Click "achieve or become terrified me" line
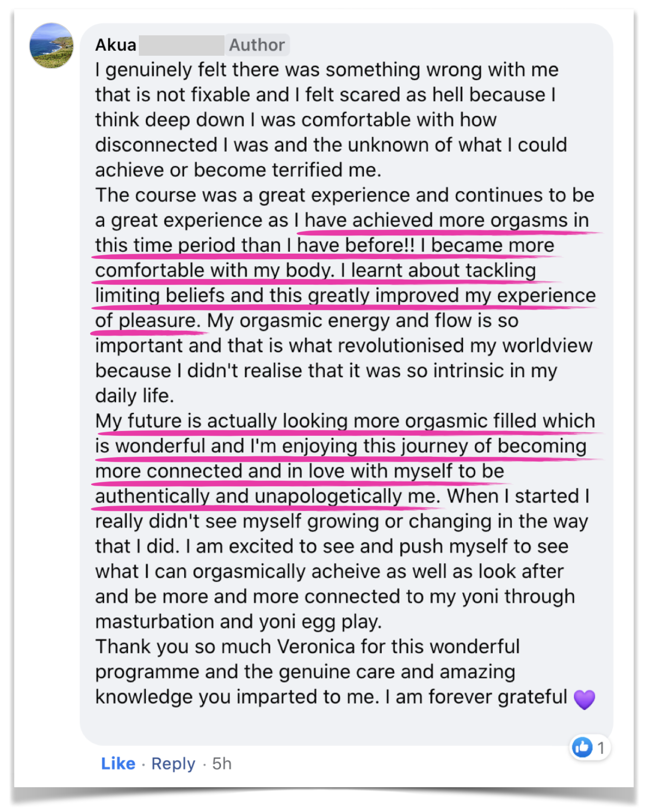Image resolution: width=649 pixels, height=812 pixels. pyautogui.click(x=238, y=170)
